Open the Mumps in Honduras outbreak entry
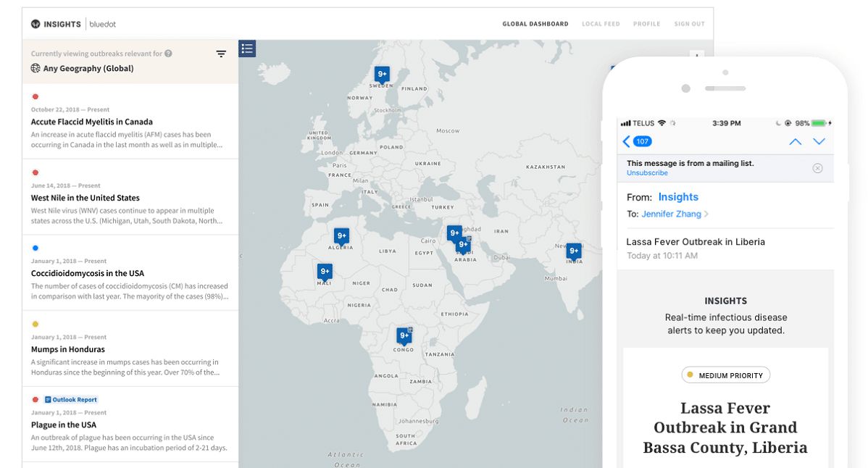Screen dimensions: 868x468 pyautogui.click(x=130, y=348)
